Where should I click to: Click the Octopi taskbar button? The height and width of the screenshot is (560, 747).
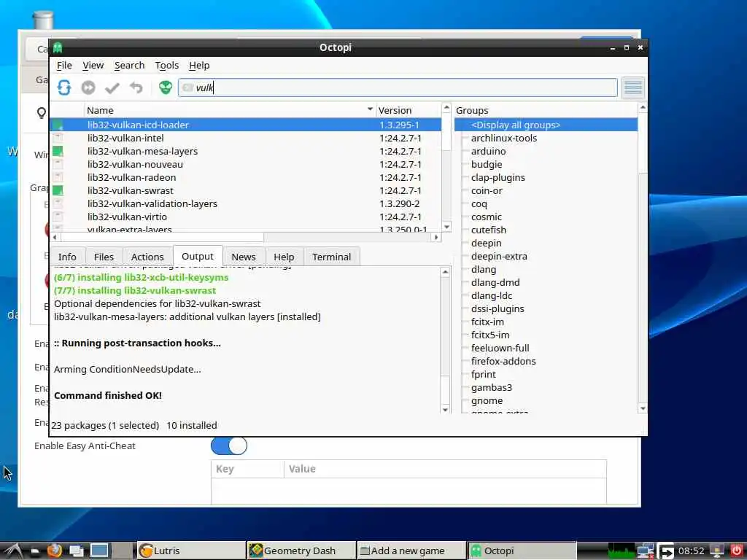(x=522, y=551)
